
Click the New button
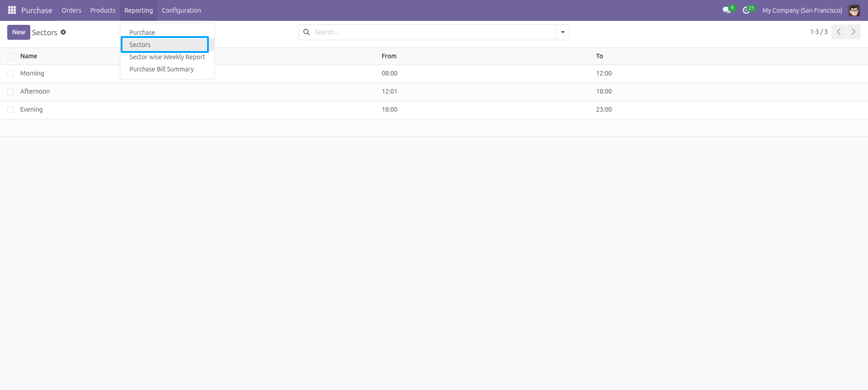tap(19, 32)
